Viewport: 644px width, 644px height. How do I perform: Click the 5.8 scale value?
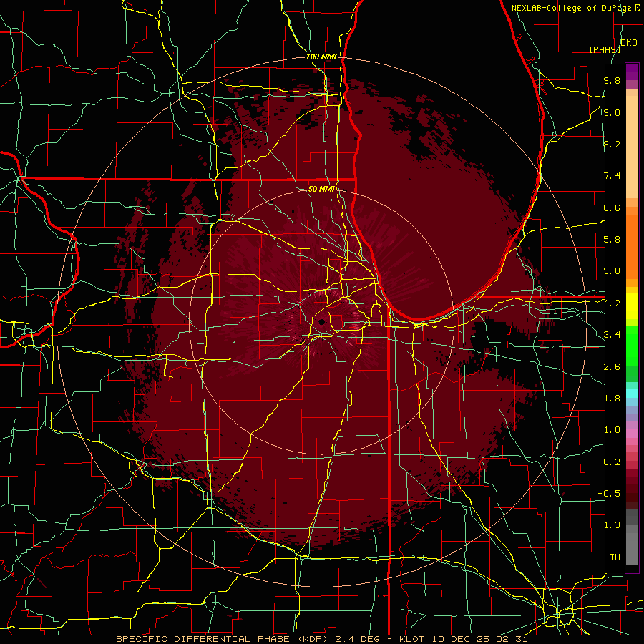(x=612, y=240)
